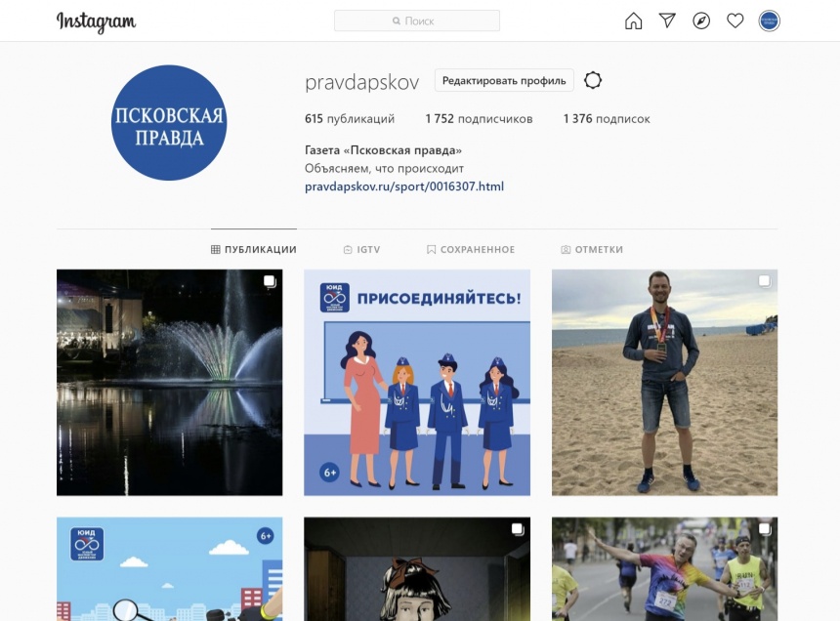Click the profile avatar in top bar

[x=770, y=21]
